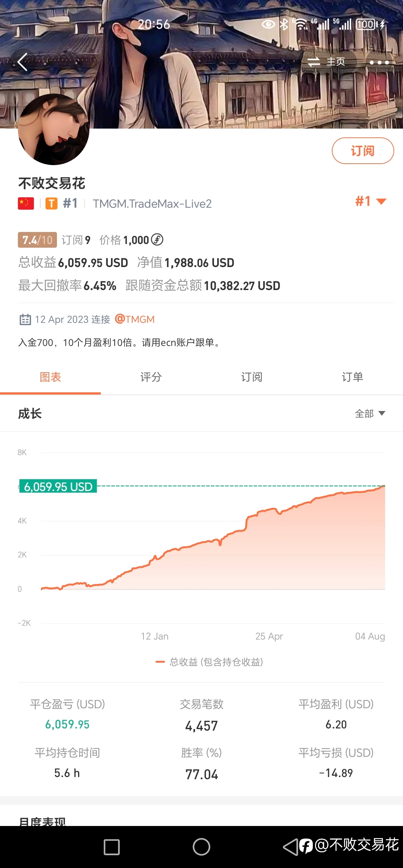The image size is (403, 868).
Task: Click the China flag icon
Action: pos(26,203)
